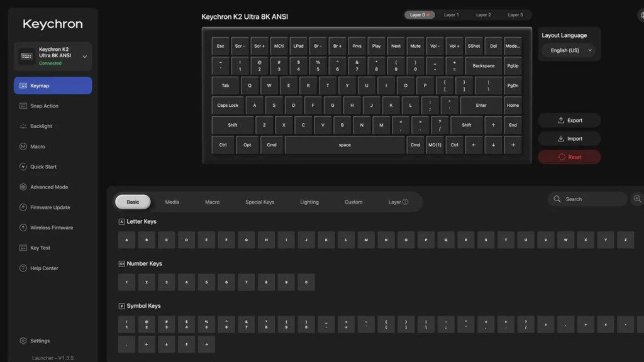The width and height of the screenshot is (644, 362).
Task: Open the Layout Language English (US) dropdown
Action: pyautogui.click(x=569, y=50)
